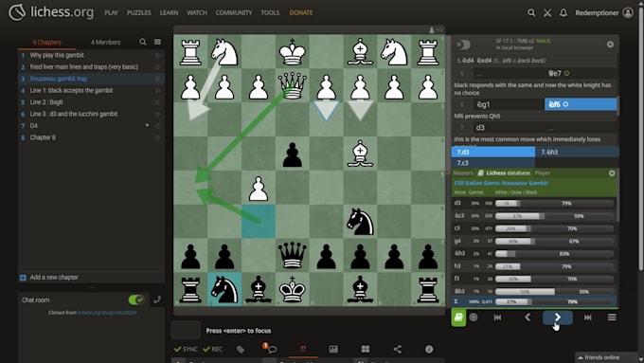This screenshot has width=644, height=363.
Task: Select move Ng1 in move list
Action: [x=509, y=104]
